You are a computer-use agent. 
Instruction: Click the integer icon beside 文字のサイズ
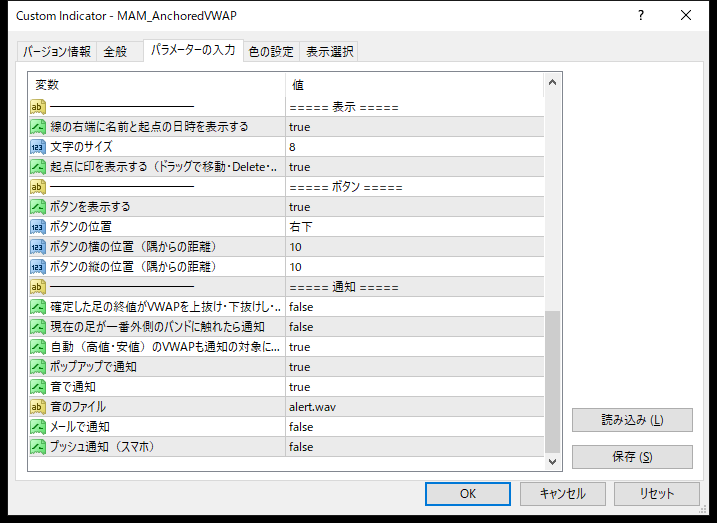[38, 147]
